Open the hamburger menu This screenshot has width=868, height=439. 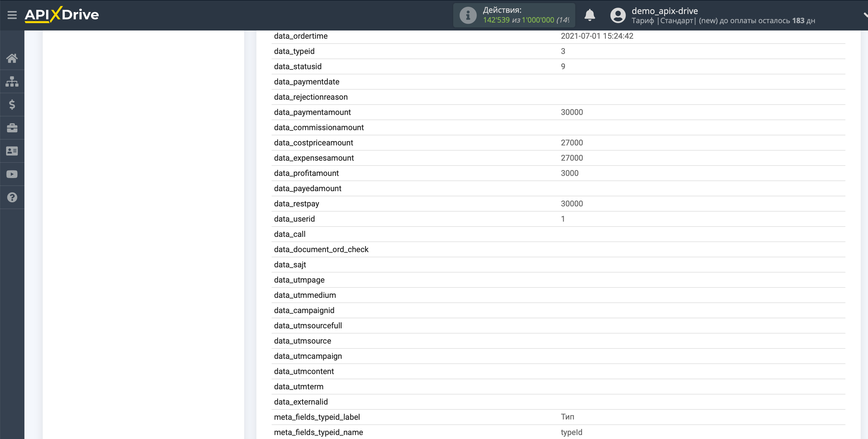(12, 15)
